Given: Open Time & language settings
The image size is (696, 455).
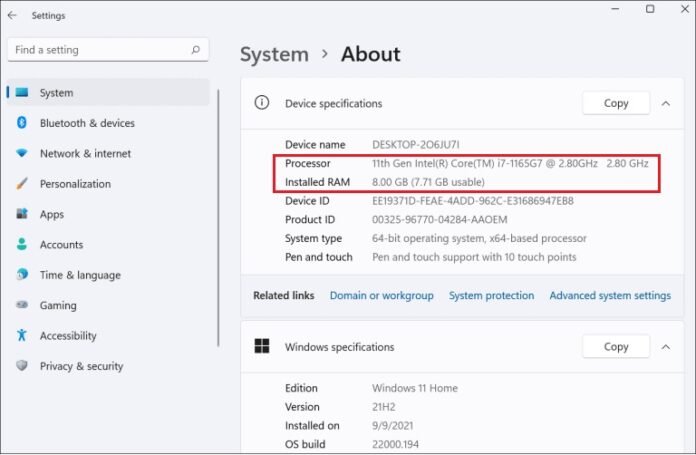Looking at the screenshot, I should click(108, 275).
